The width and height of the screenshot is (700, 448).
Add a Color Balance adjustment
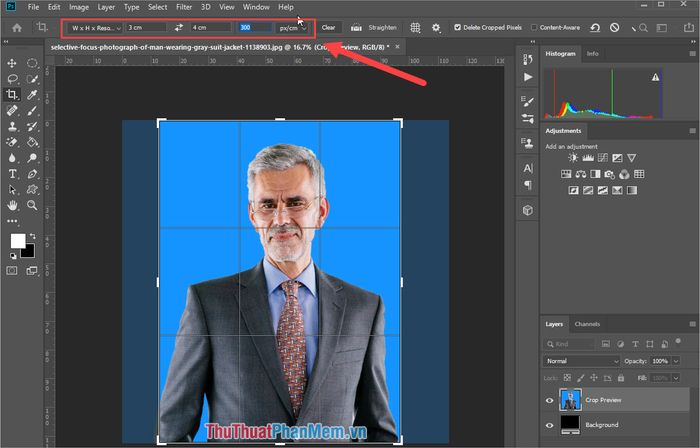point(581,174)
